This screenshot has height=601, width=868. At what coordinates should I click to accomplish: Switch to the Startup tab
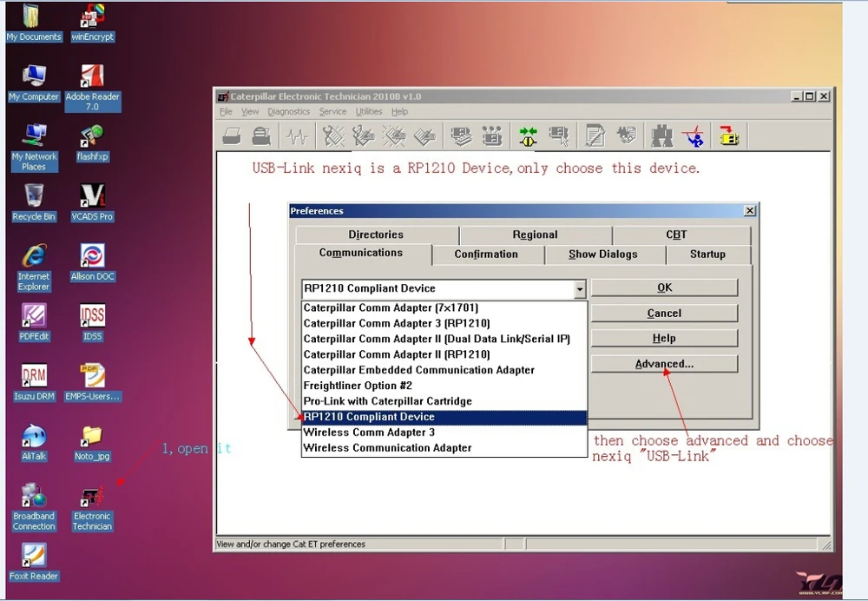(707, 254)
